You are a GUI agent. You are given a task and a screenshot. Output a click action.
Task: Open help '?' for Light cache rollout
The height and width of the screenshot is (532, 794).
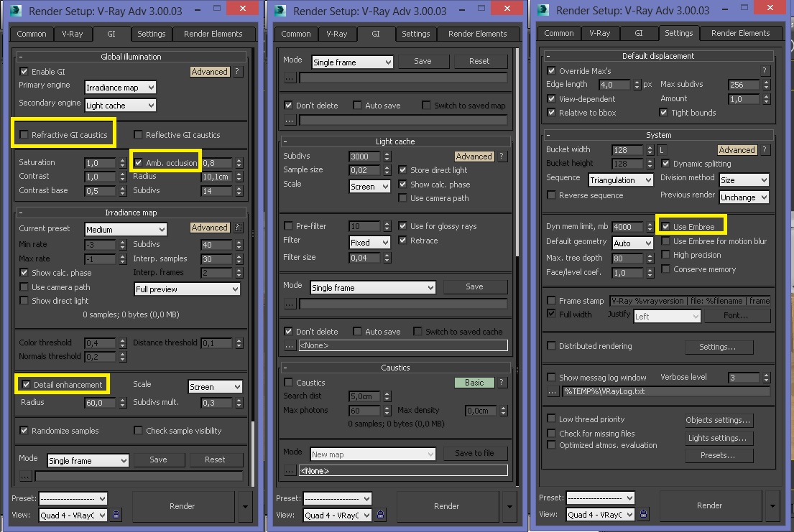pos(502,157)
